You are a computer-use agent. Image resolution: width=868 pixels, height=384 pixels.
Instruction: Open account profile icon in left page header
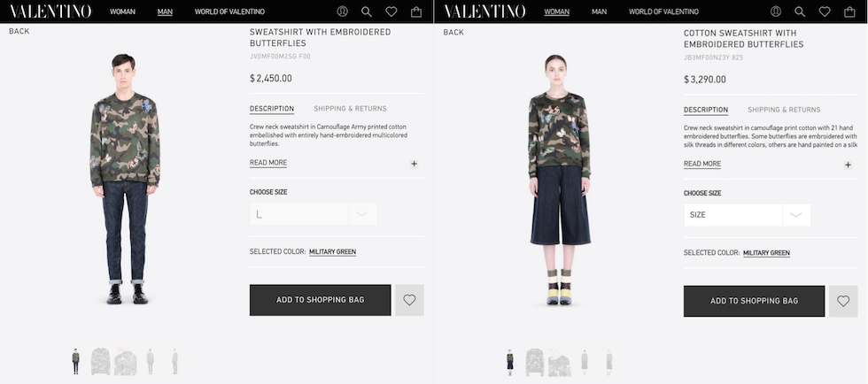point(342,12)
